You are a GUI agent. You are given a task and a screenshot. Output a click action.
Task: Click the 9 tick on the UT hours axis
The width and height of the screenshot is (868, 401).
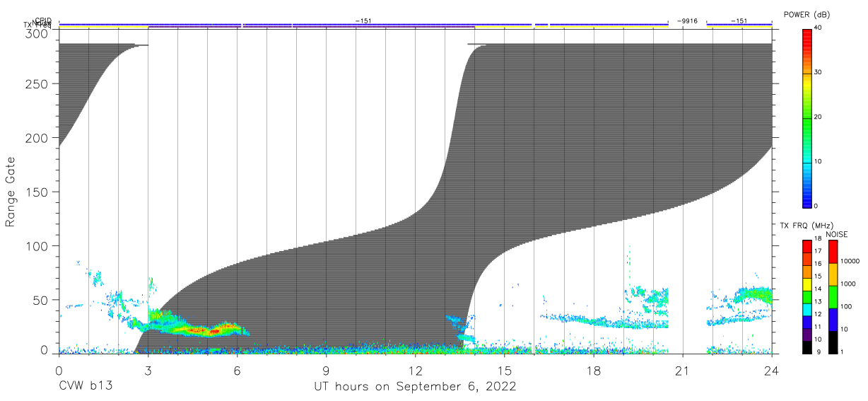coord(326,371)
